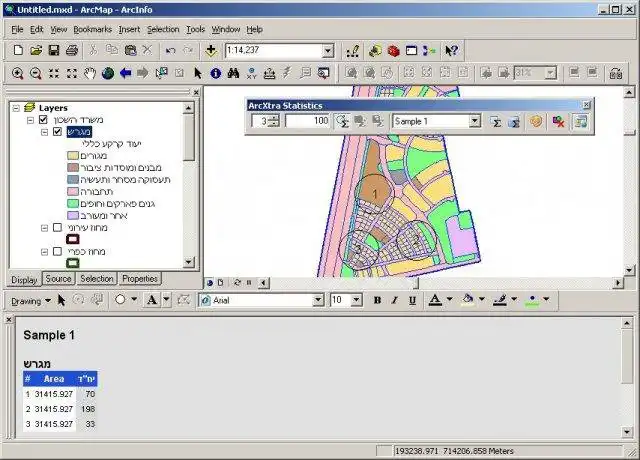Close the ArcXtra Statistics toolbar

pyautogui.click(x=587, y=105)
